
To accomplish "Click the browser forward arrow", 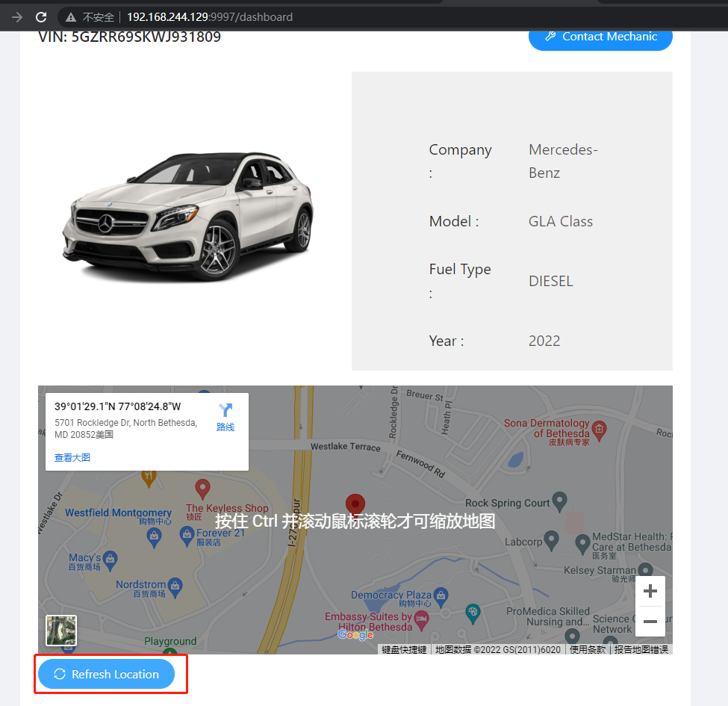I will coord(17,17).
